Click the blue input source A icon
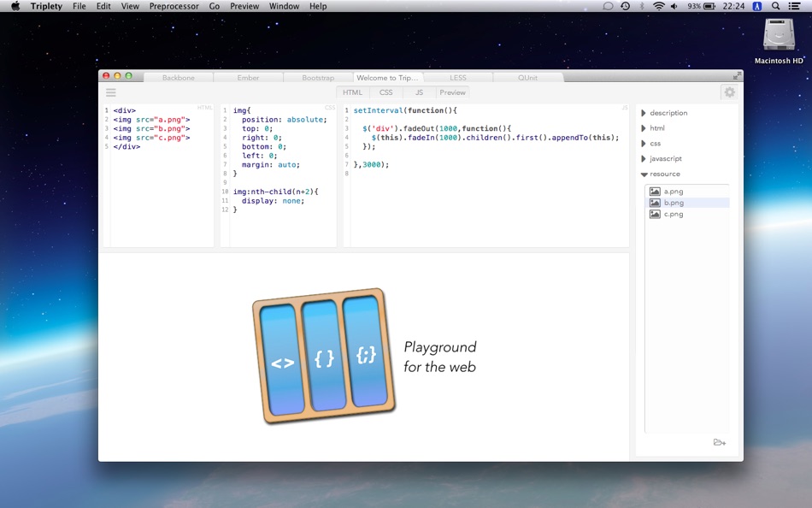This screenshot has height=508, width=812. coord(757,6)
